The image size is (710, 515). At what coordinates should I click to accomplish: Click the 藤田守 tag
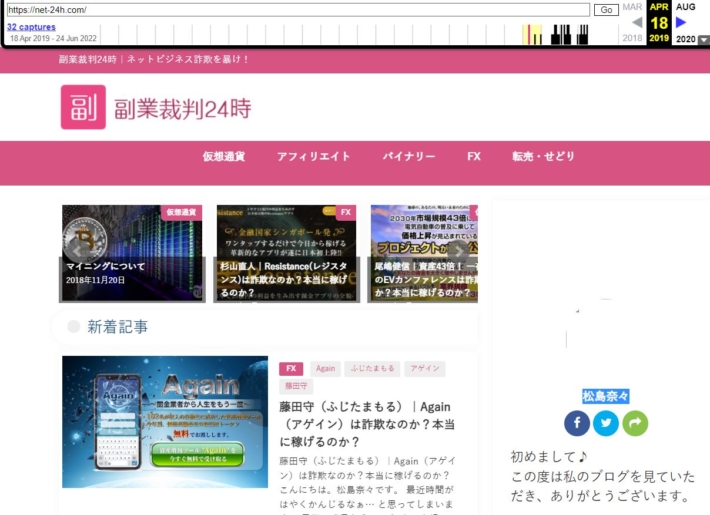(296, 386)
